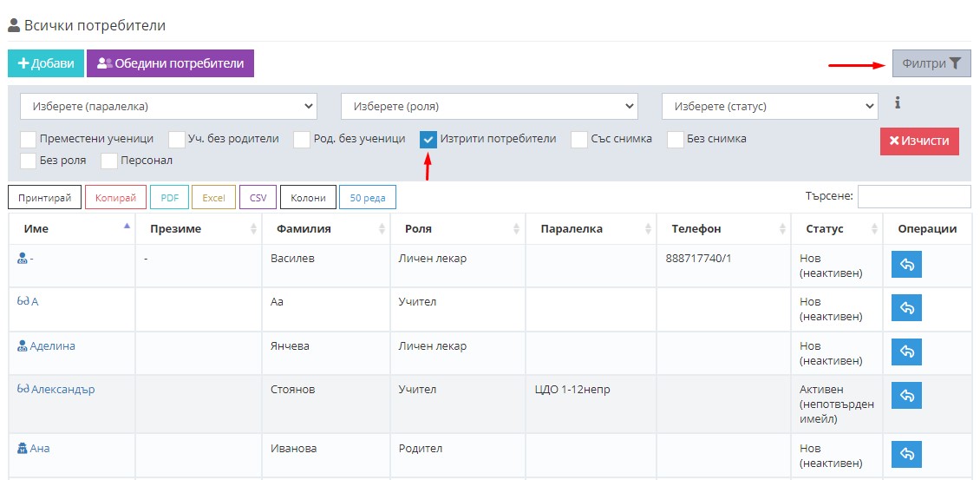Focus the Търсене search field

click(913, 196)
